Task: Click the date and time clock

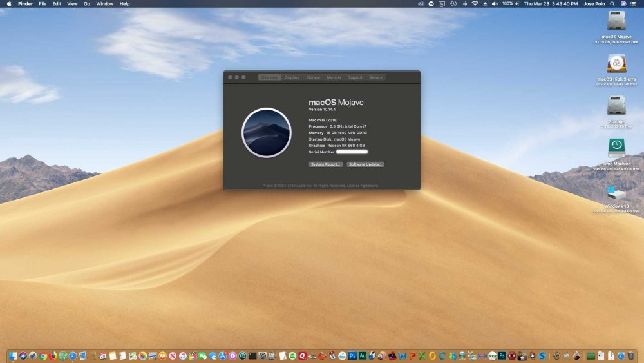Action: click(551, 4)
